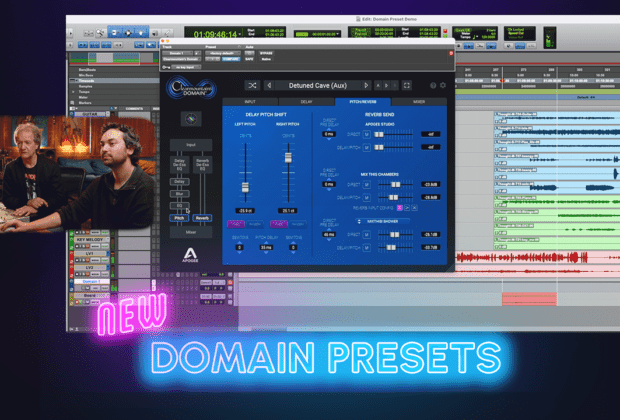Viewport: 620px width, 420px height.
Task: Open the Mix This Shower reverb selector
Action: click(382, 221)
